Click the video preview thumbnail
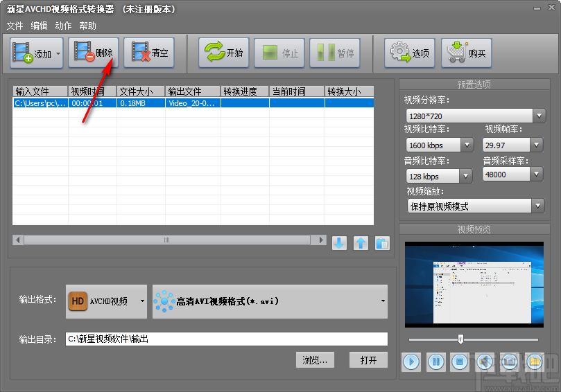The image size is (561, 392). click(474, 285)
